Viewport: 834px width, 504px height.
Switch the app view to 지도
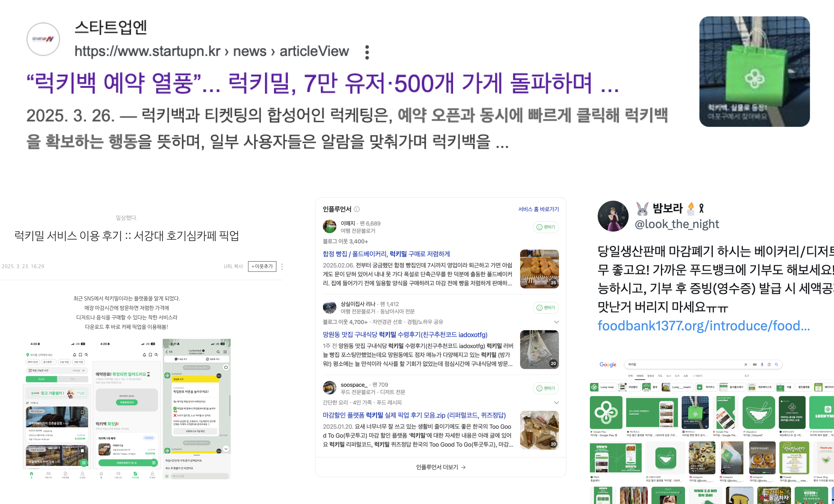(x=72, y=379)
